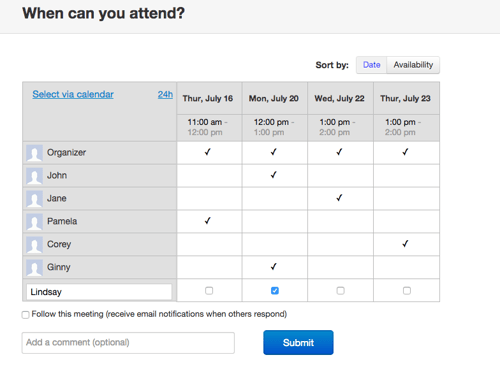The width and height of the screenshot is (500, 369).
Task: Click Ginny's avatar icon
Action: 34,268
